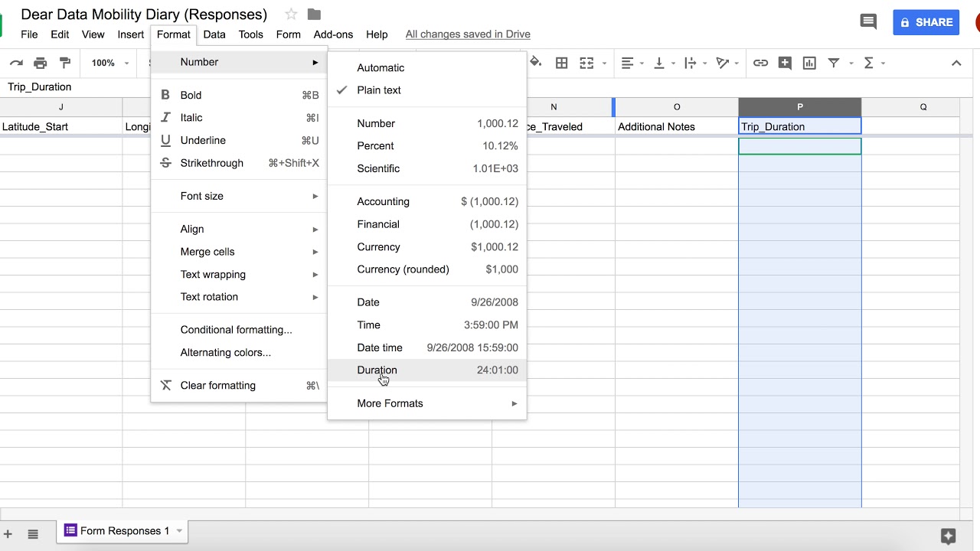
Task: Expand the More Formats submenu
Action: tap(427, 403)
